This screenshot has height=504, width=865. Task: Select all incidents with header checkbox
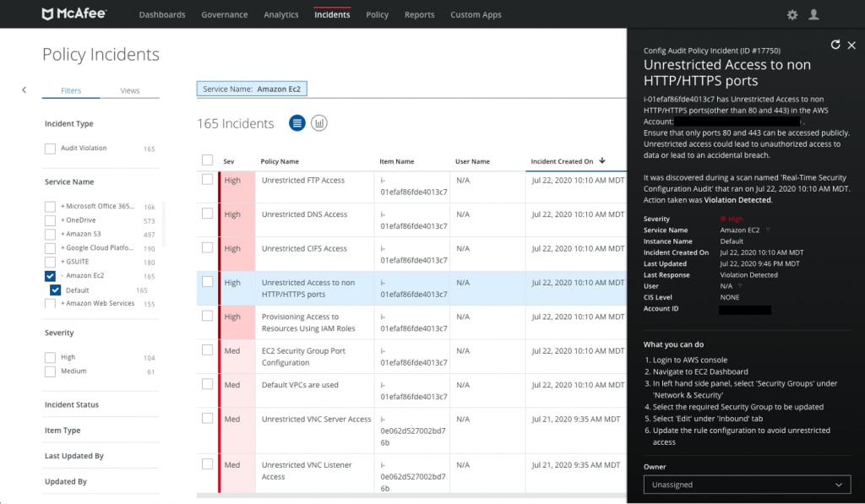point(208,160)
